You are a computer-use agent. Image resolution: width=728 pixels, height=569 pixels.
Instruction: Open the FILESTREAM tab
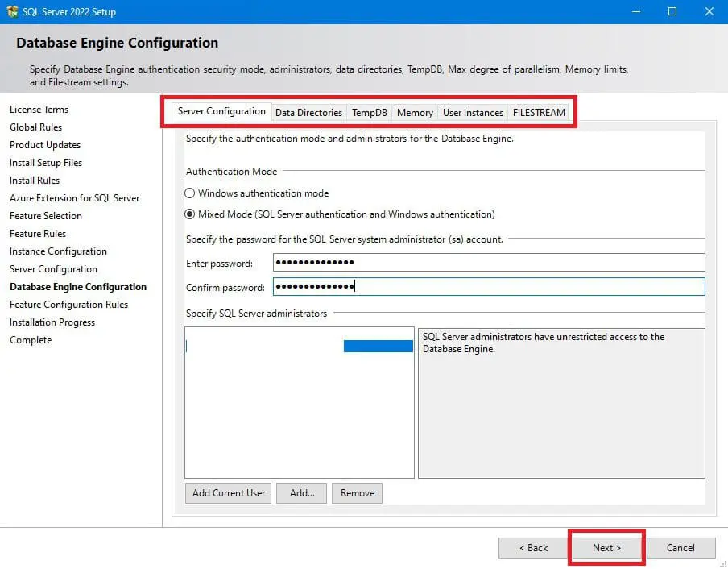[539, 112]
